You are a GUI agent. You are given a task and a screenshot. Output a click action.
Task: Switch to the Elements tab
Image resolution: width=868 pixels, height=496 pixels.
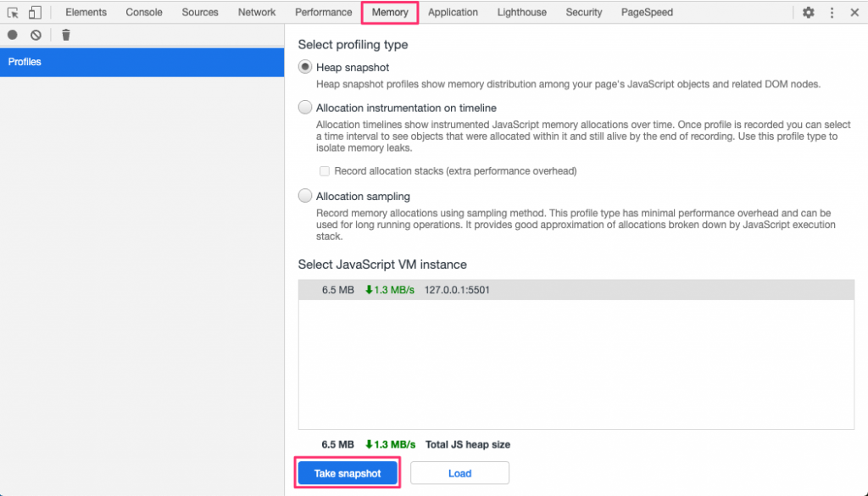tap(86, 12)
